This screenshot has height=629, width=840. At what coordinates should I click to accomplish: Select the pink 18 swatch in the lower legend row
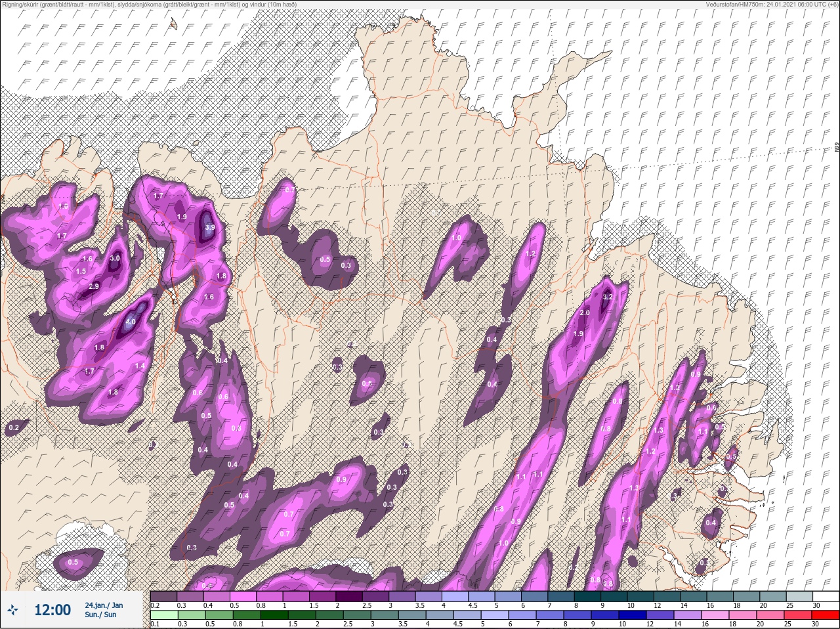pos(742,615)
